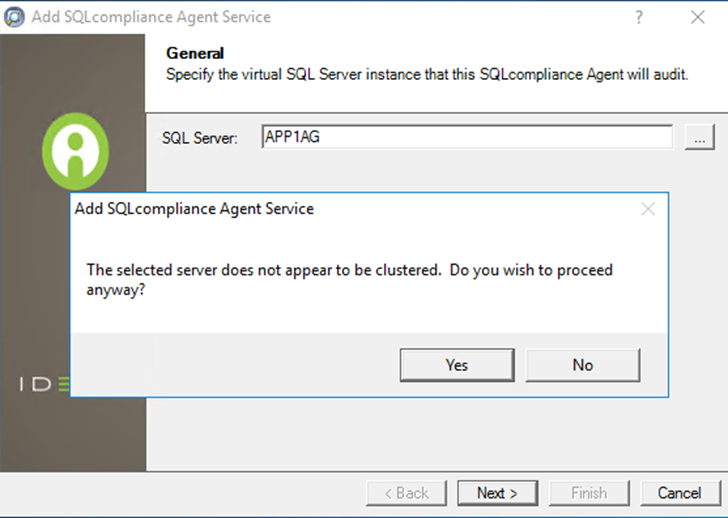The height and width of the screenshot is (518, 728).
Task: Confirm proceeding by pressing Yes
Action: (456, 365)
